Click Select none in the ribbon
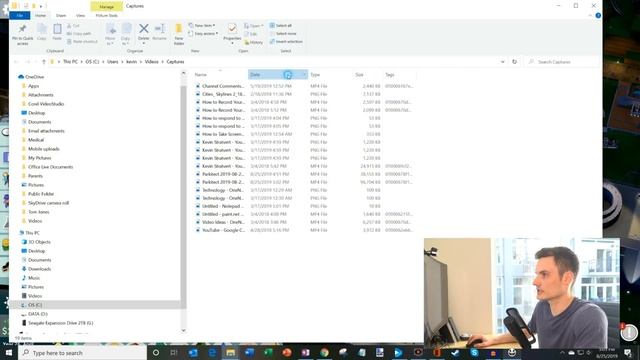Image resolution: width=640 pixels, height=360 pixels. click(x=283, y=33)
